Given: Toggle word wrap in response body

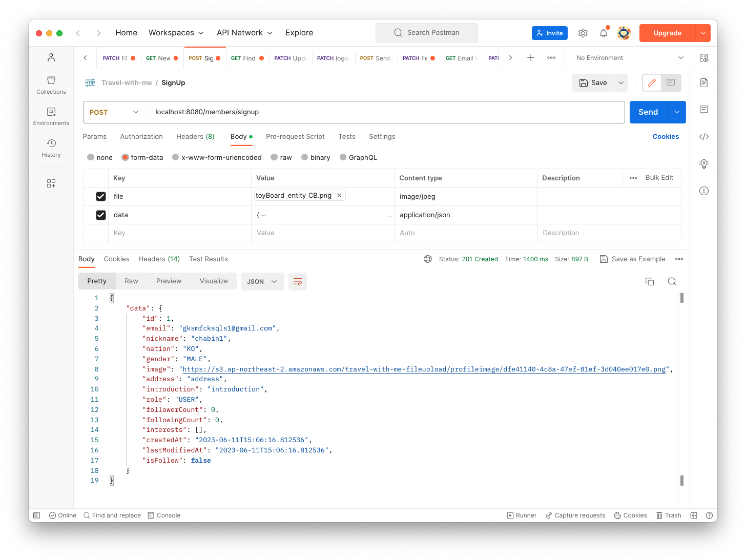Looking at the screenshot, I should coord(298,281).
